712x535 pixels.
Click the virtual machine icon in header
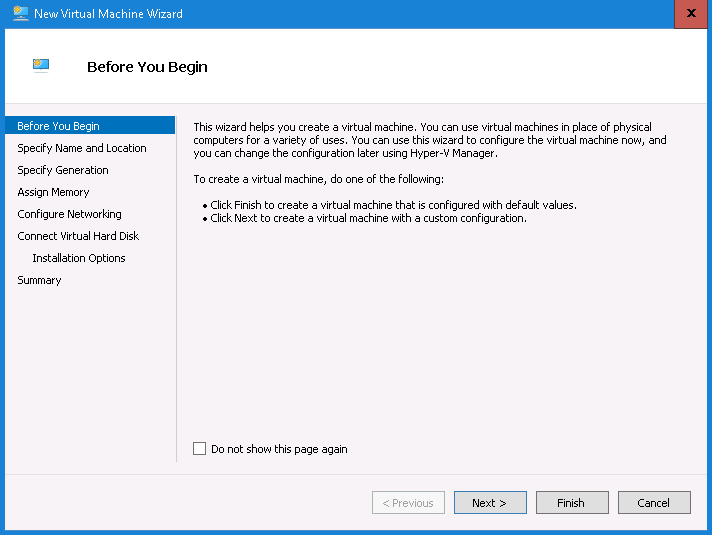tap(41, 66)
